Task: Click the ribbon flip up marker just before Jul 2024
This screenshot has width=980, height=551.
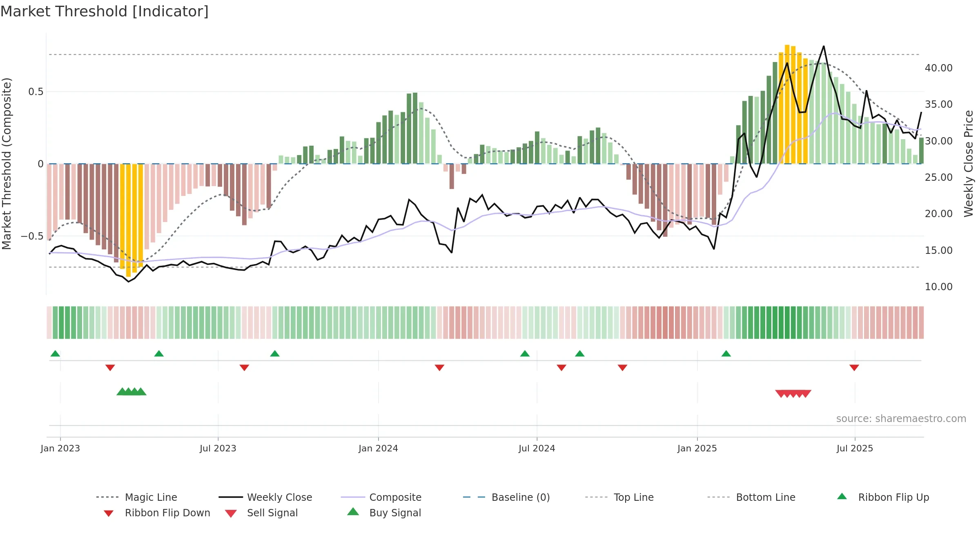Action: pos(525,353)
